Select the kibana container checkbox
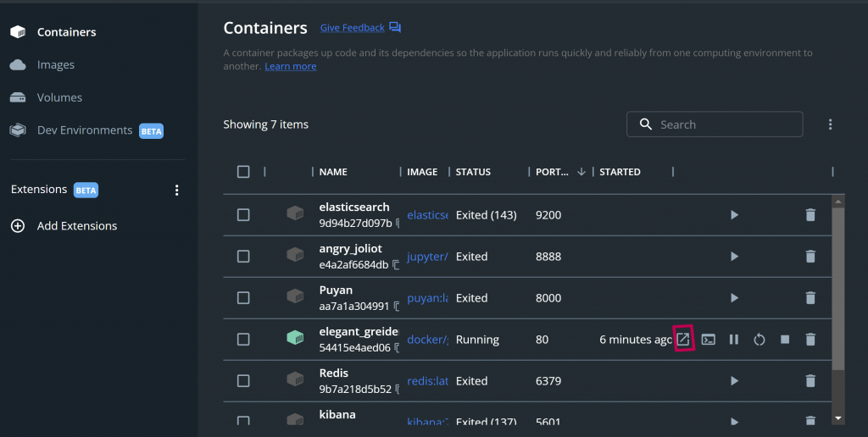The height and width of the screenshot is (437, 868). coord(243,420)
